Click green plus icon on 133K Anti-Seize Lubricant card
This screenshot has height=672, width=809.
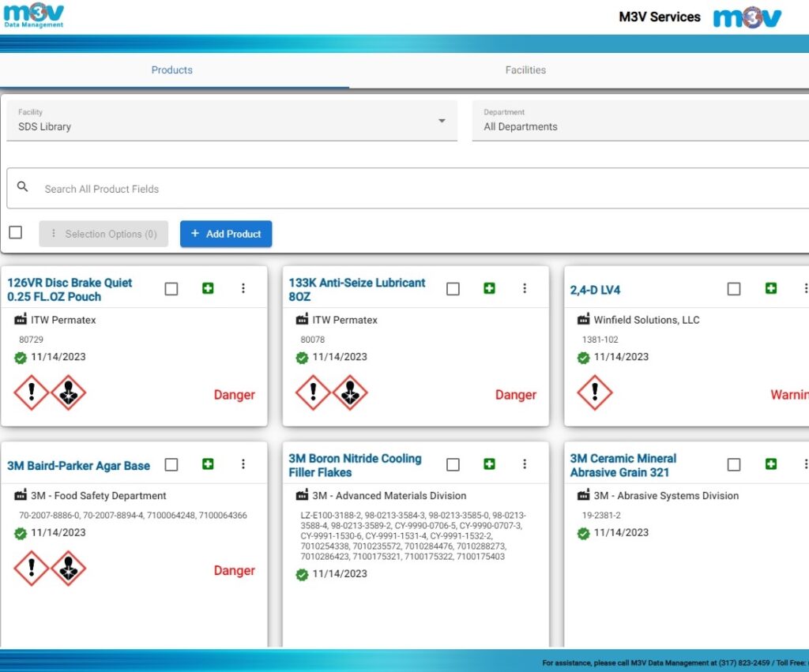point(489,288)
